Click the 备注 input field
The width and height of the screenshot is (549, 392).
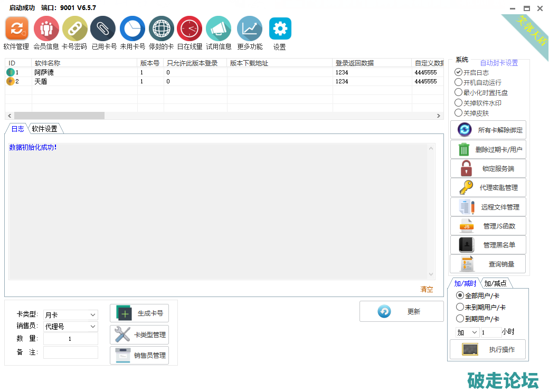[70, 352]
